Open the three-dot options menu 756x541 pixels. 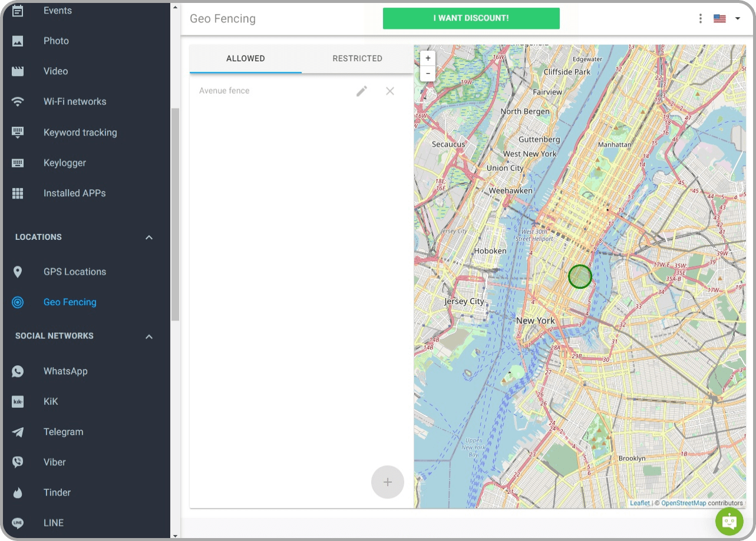coord(700,18)
